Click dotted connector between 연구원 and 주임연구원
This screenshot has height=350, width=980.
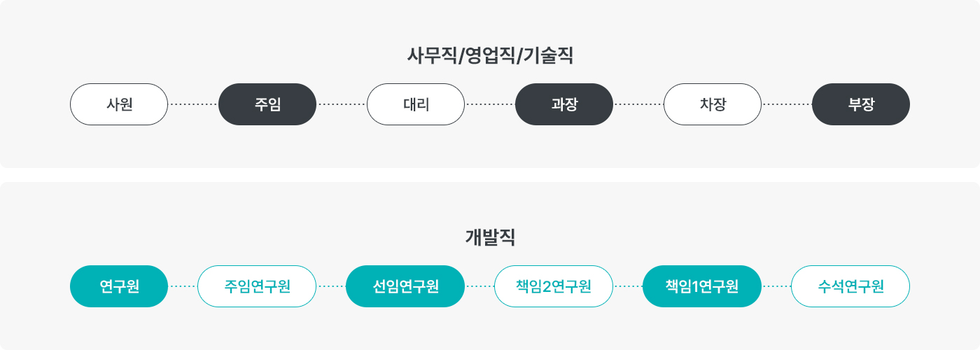[x=183, y=286]
